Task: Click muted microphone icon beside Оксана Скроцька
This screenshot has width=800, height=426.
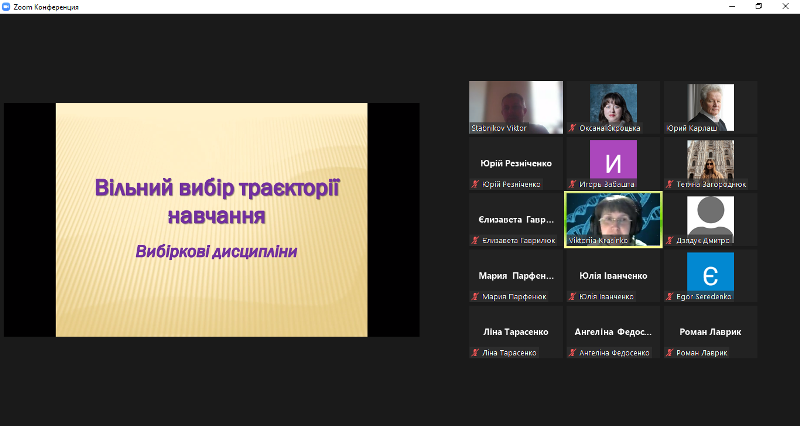Action: [572, 128]
